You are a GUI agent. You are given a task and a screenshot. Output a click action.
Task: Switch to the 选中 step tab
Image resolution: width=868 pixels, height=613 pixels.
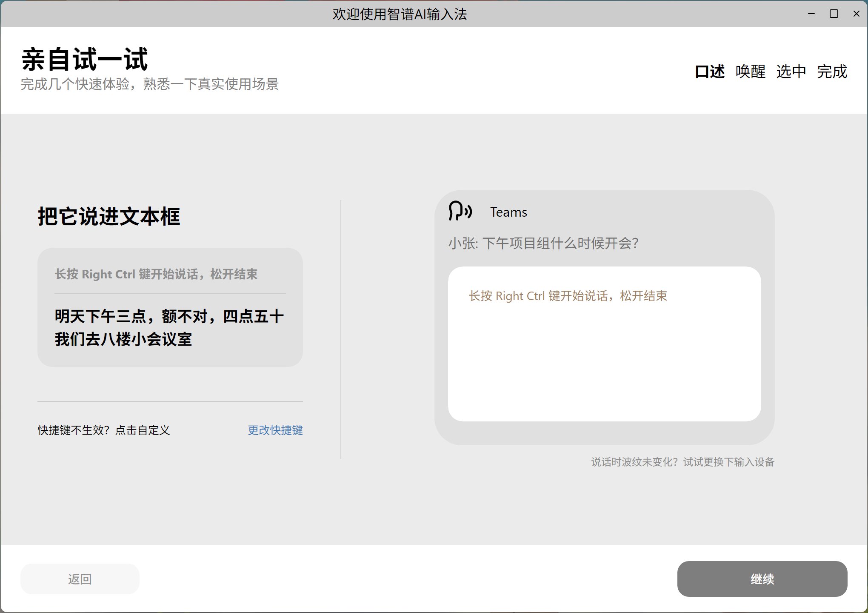(791, 72)
